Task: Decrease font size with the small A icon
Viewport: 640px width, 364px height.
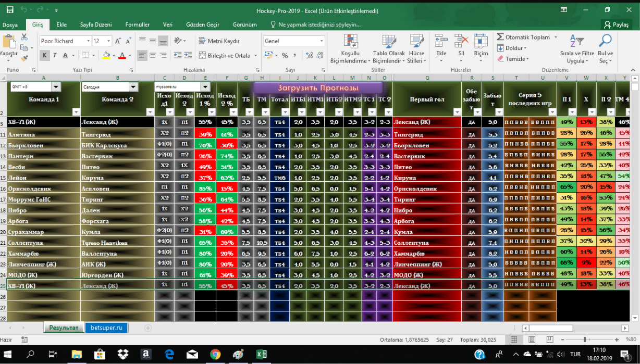Action: [129, 41]
